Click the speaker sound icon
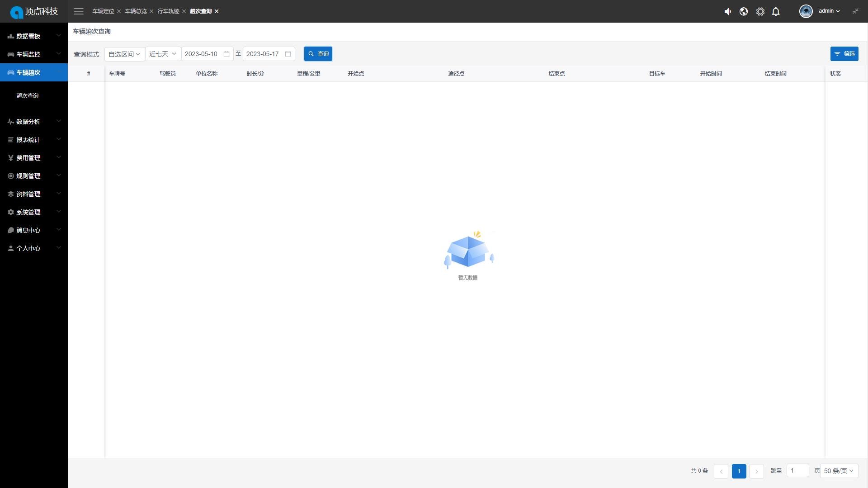The image size is (868, 488). [727, 12]
